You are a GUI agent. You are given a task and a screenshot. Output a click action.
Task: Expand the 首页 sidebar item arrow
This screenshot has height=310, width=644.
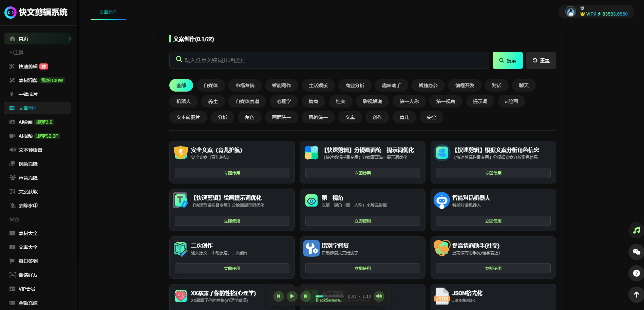70,39
